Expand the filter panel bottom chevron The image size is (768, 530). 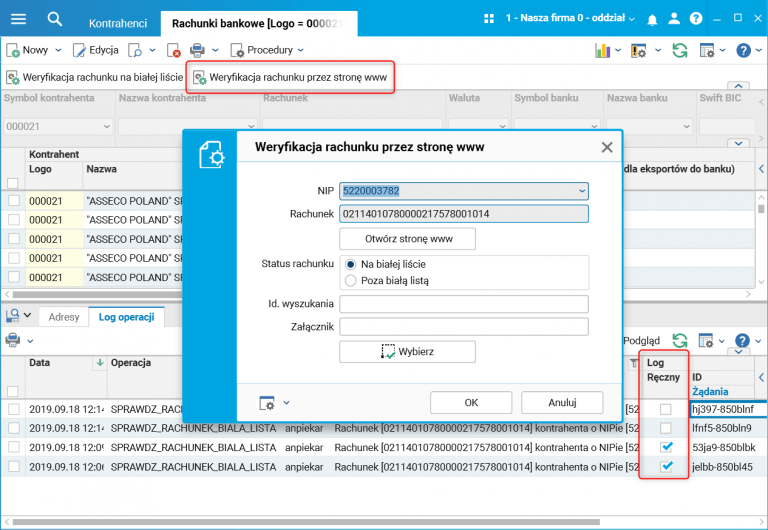click(x=739, y=144)
